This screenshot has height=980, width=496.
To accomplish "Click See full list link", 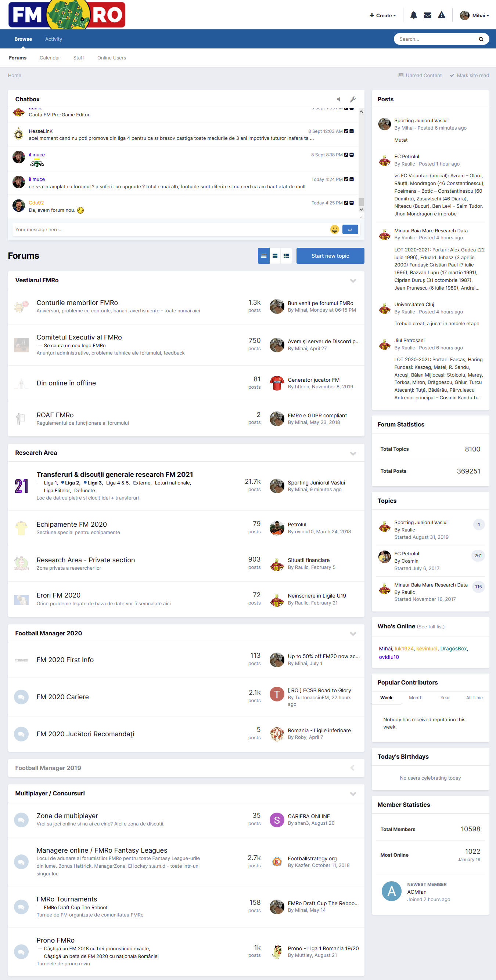I will (x=431, y=627).
